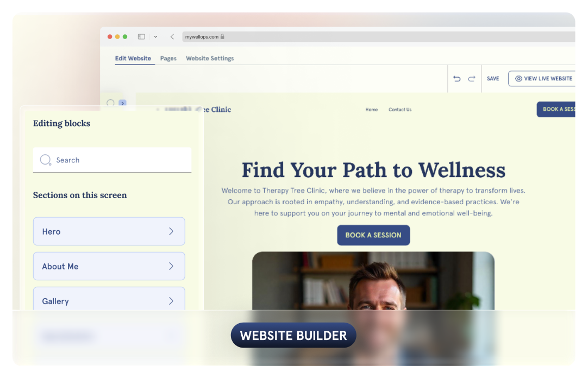Click the BOOK A SESSION hero button
Viewport: 588px width, 378px height.
[373, 235]
